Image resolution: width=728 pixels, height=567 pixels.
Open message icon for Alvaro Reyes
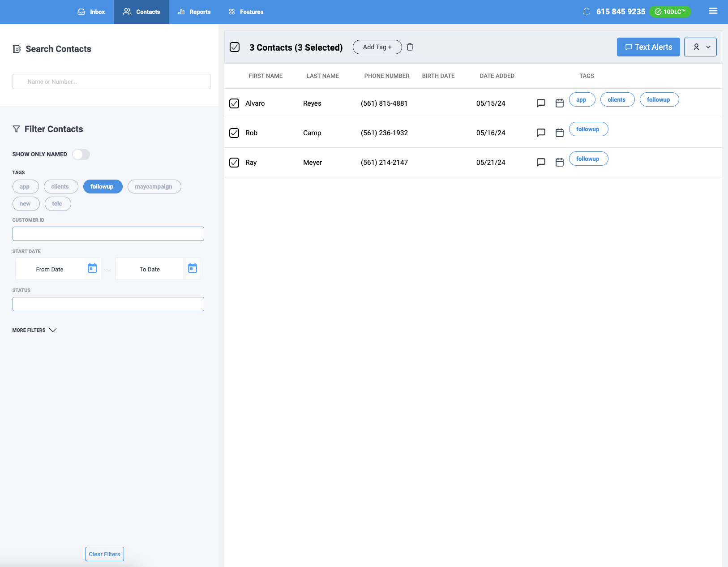tap(541, 103)
